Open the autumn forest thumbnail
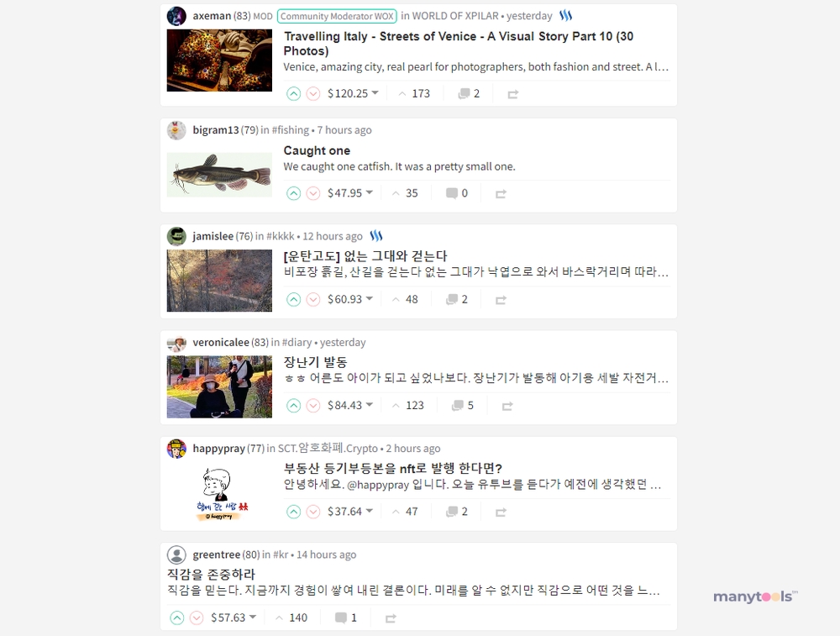 (x=219, y=281)
